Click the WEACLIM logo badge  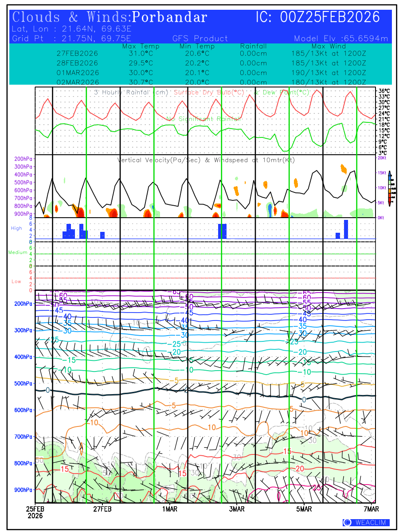point(366,523)
